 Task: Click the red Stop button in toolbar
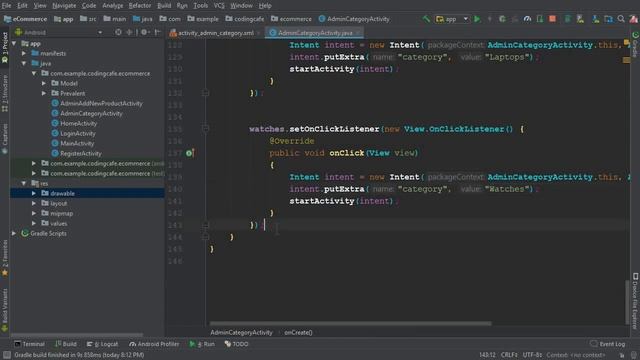click(552, 19)
